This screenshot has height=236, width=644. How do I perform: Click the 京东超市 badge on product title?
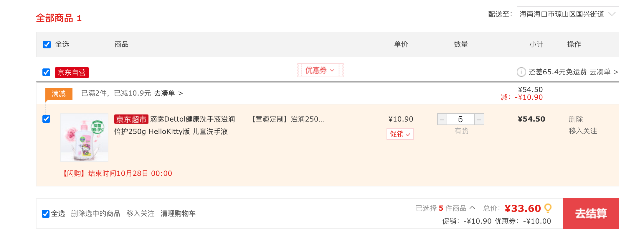tap(131, 119)
